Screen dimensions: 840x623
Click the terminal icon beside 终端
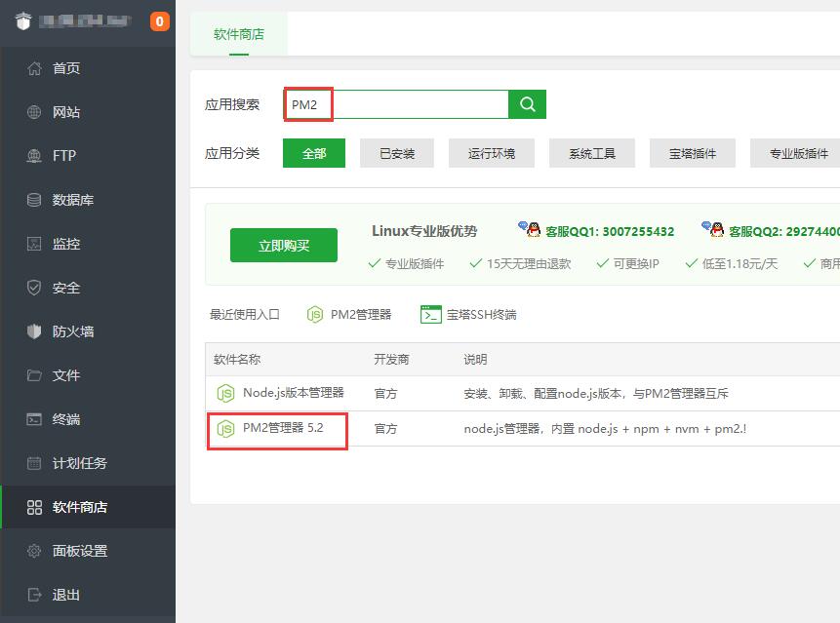(34, 419)
